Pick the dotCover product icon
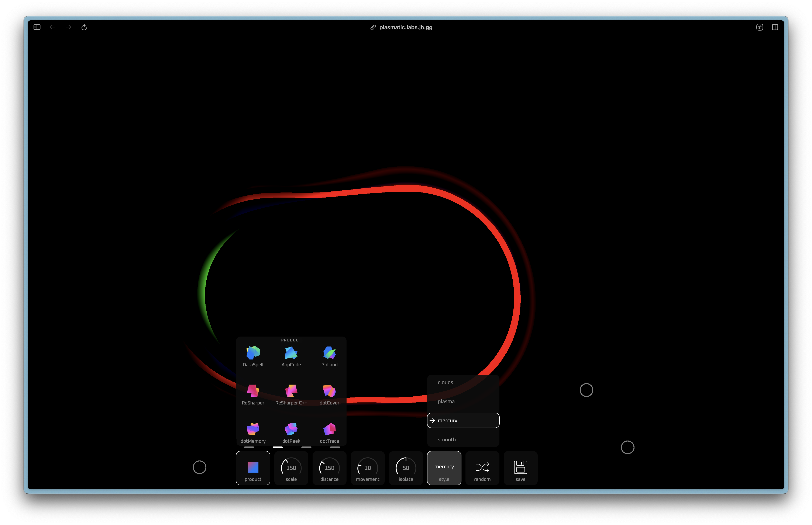The image size is (812, 525). click(329, 391)
